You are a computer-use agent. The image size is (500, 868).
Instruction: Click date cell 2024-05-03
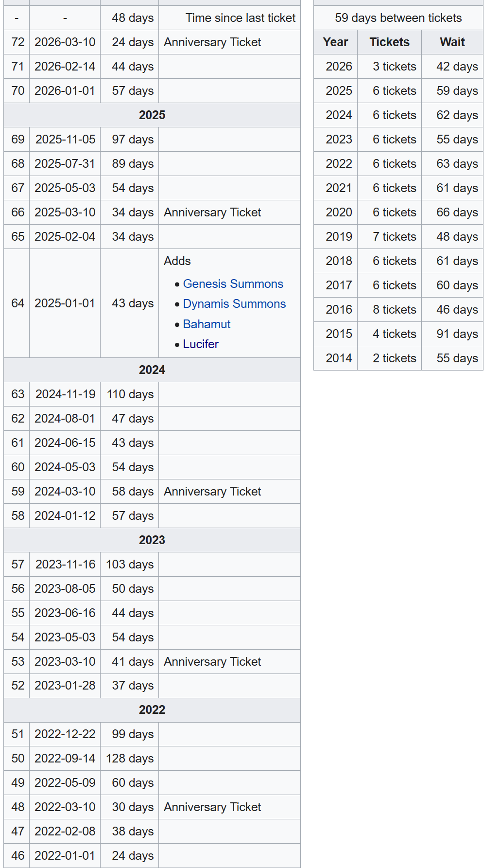coord(65,467)
